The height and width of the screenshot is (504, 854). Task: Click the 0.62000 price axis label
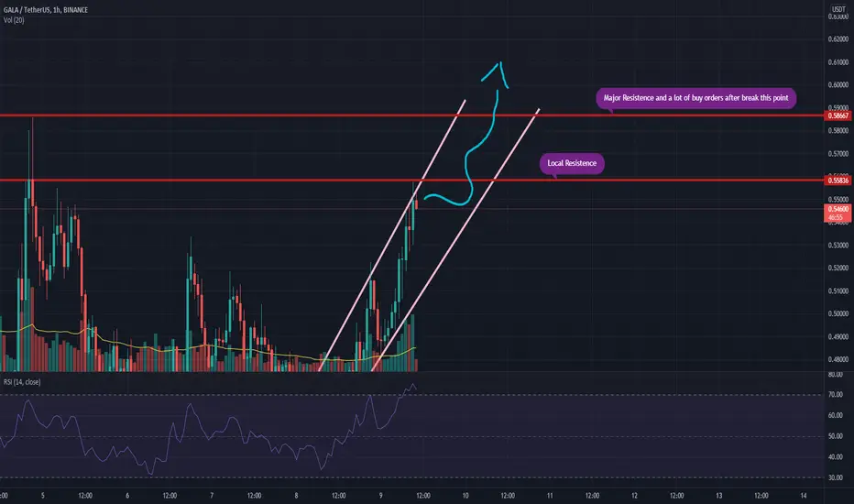coord(838,39)
